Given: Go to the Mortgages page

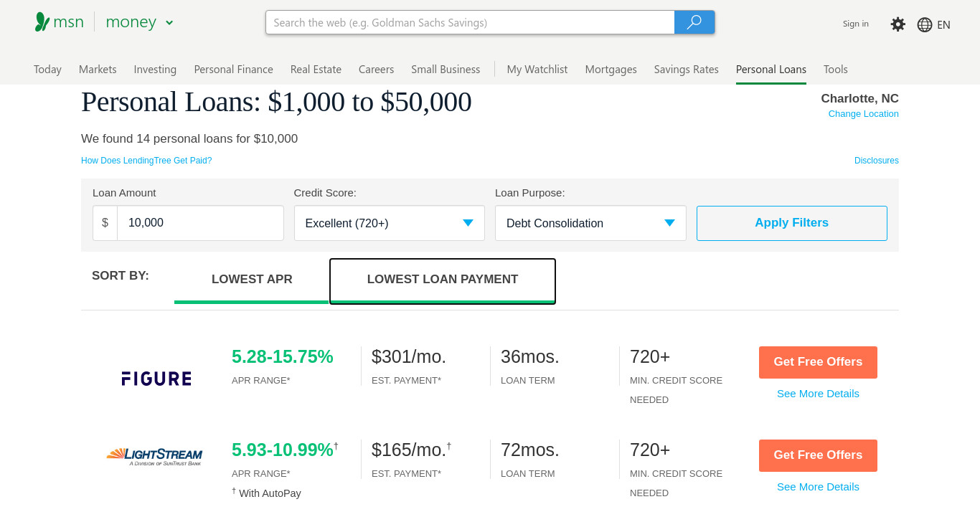Looking at the screenshot, I should 611,70.
